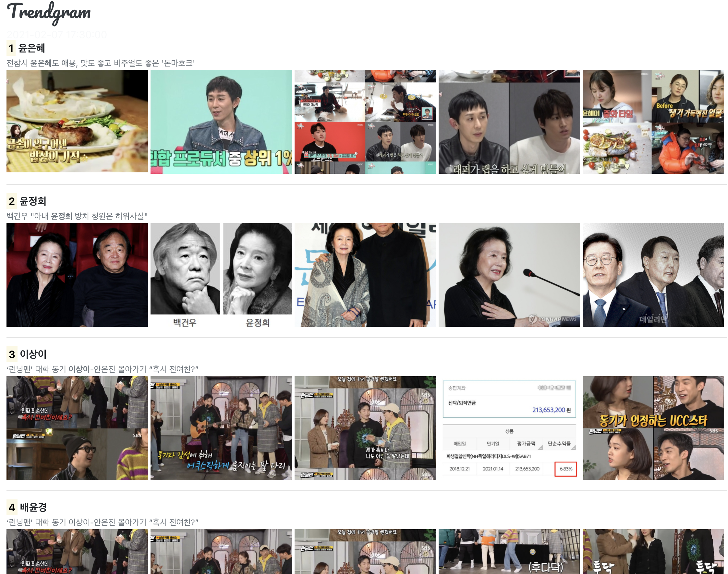This screenshot has width=728, height=574.
Task: Open the black-and-white 백건우 윤정희 portrait thumbnail
Action: 221,275
